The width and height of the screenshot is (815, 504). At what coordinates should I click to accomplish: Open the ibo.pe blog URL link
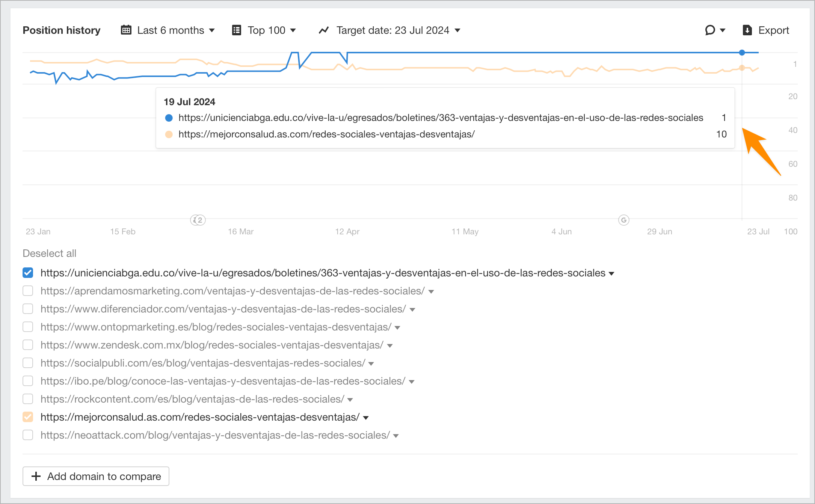pyautogui.click(x=223, y=381)
